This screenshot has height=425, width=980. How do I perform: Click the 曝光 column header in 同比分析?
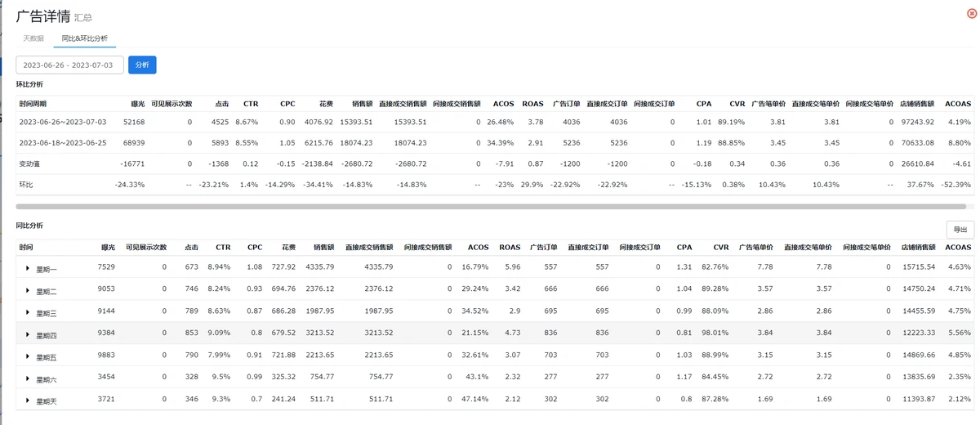pyautogui.click(x=108, y=247)
